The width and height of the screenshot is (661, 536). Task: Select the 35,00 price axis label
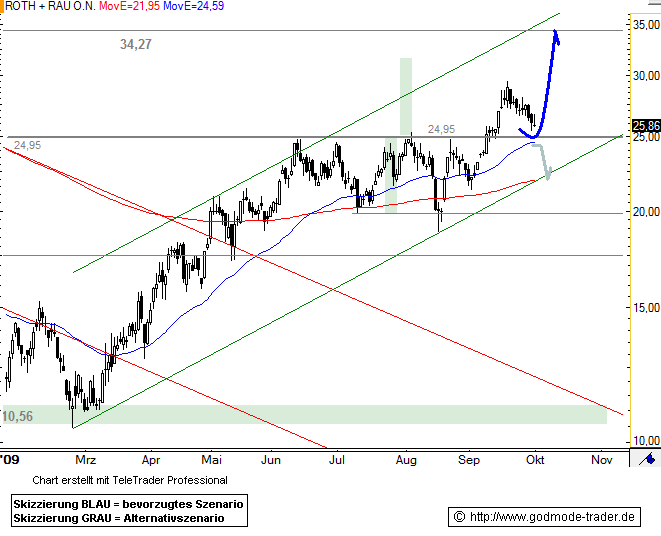point(646,24)
